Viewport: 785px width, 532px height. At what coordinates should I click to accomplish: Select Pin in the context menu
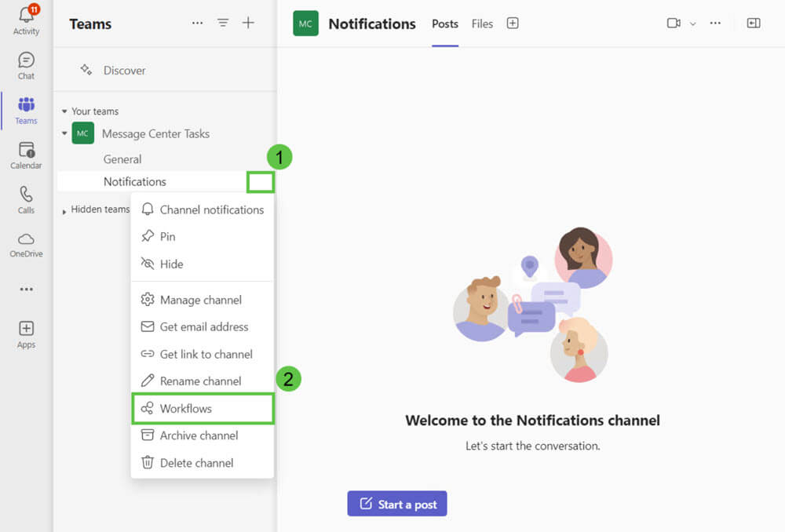tap(203, 237)
